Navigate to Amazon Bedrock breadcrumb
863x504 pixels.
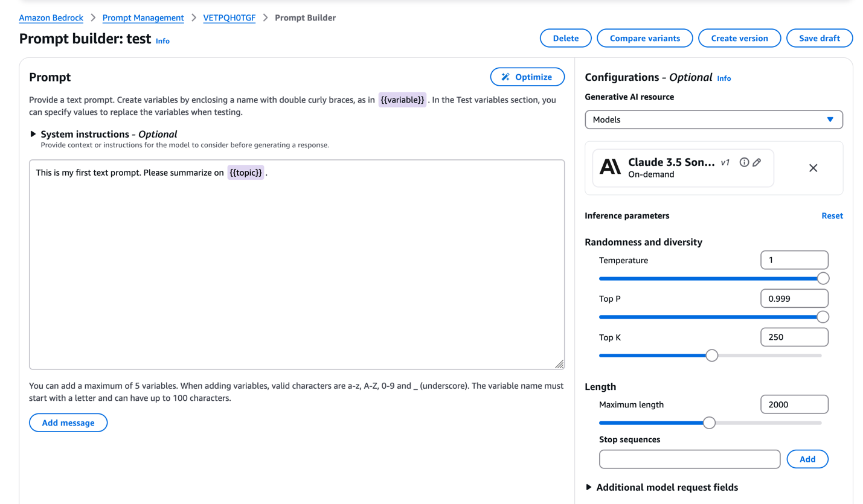click(51, 18)
